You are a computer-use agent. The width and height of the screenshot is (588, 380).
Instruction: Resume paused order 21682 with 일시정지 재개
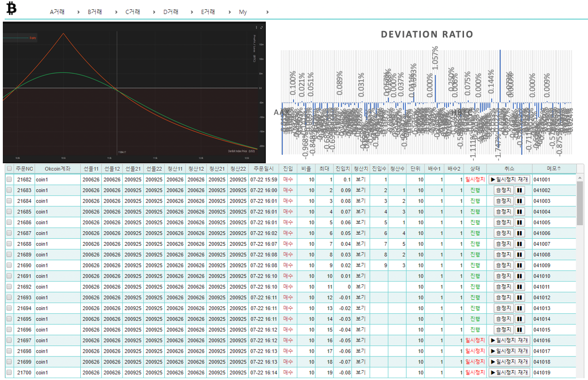tap(509, 179)
